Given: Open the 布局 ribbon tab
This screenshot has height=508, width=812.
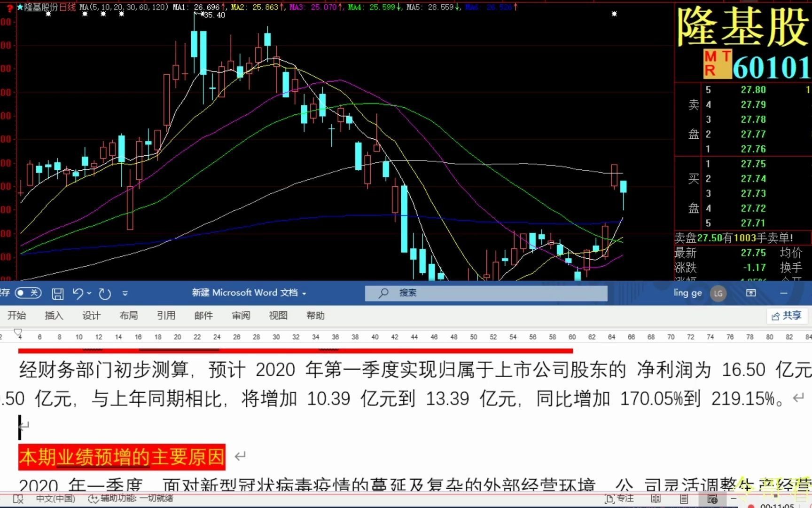Looking at the screenshot, I should point(128,316).
